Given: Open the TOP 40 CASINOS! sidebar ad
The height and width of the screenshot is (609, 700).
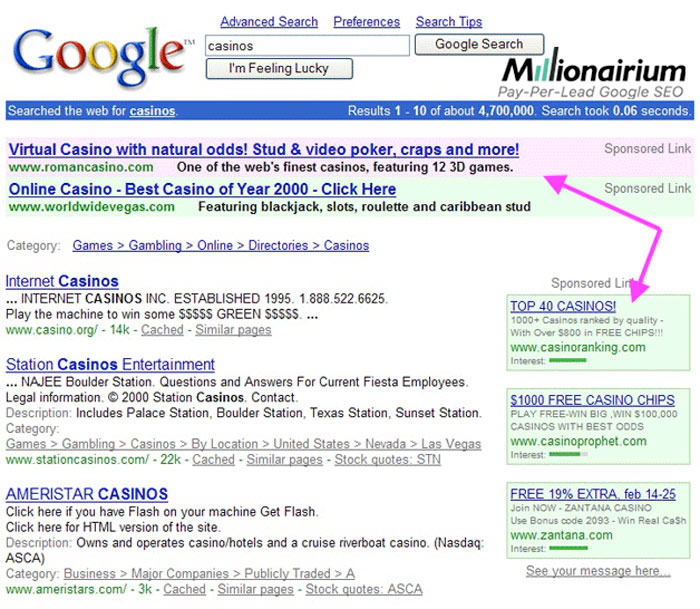Looking at the screenshot, I should (563, 306).
